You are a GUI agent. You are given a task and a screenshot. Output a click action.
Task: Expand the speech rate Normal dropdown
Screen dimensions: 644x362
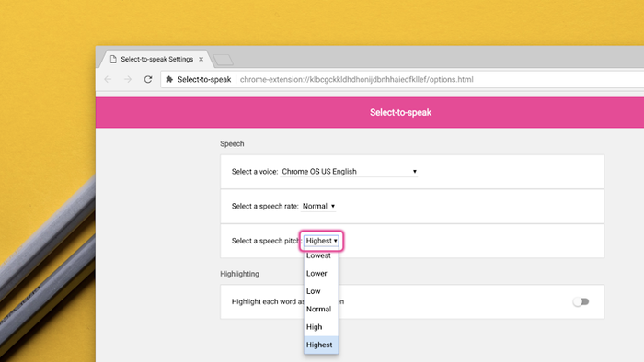point(318,206)
